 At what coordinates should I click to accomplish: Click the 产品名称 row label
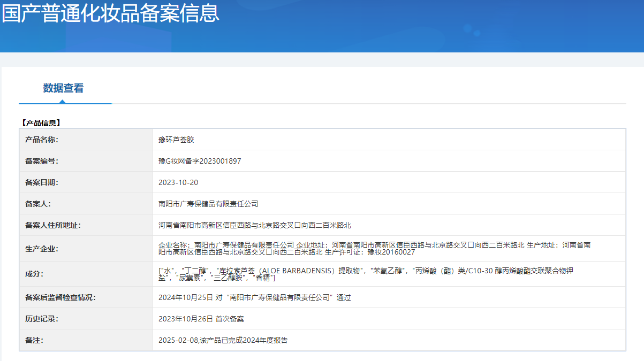point(42,140)
